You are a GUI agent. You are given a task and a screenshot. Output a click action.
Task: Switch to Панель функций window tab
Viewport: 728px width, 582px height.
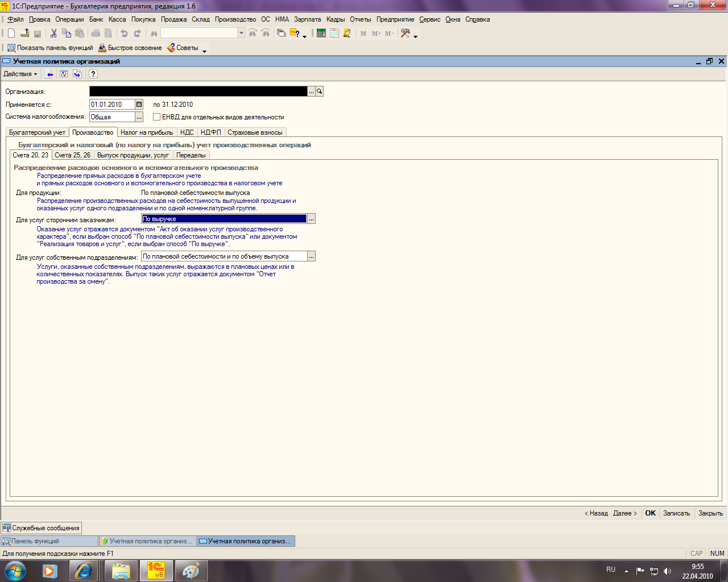click(x=49, y=541)
